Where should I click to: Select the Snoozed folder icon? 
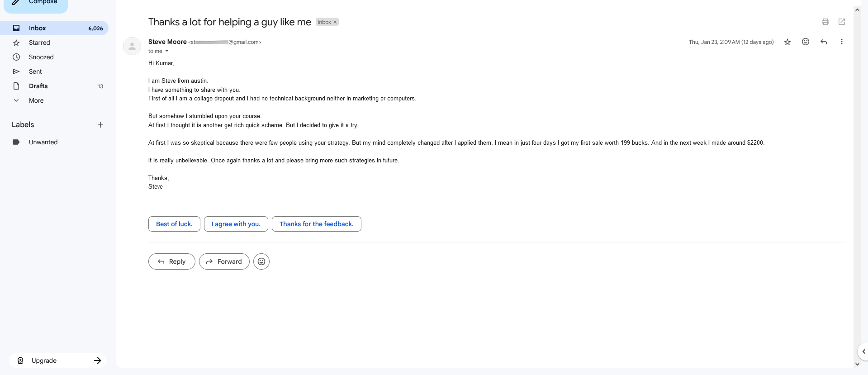16,57
